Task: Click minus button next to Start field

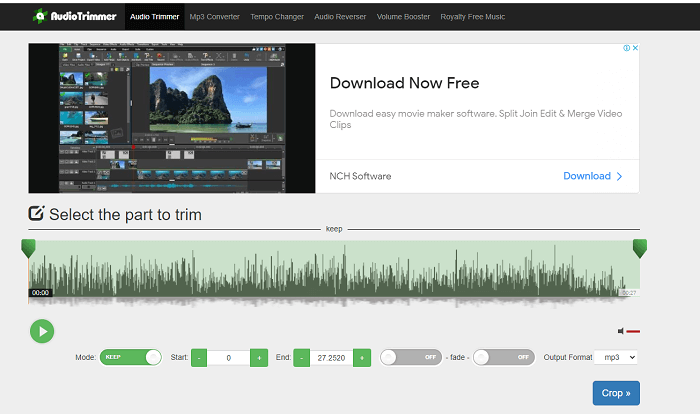Action: click(x=200, y=357)
